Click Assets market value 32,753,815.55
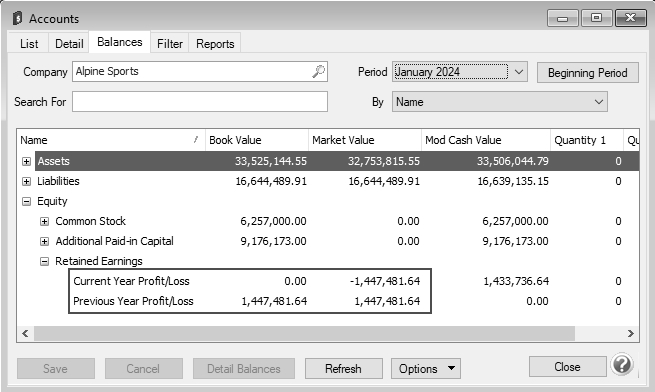 383,161
